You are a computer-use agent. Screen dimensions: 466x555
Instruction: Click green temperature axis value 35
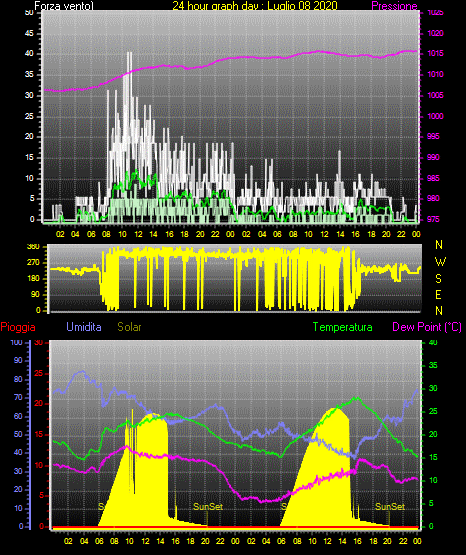click(x=433, y=365)
